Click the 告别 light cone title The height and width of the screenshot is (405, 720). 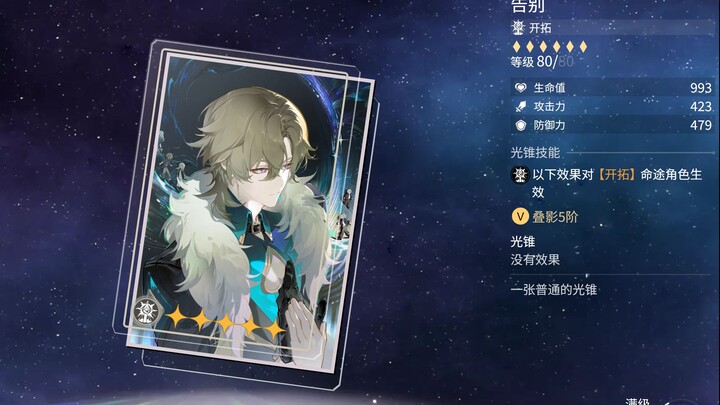528,6
